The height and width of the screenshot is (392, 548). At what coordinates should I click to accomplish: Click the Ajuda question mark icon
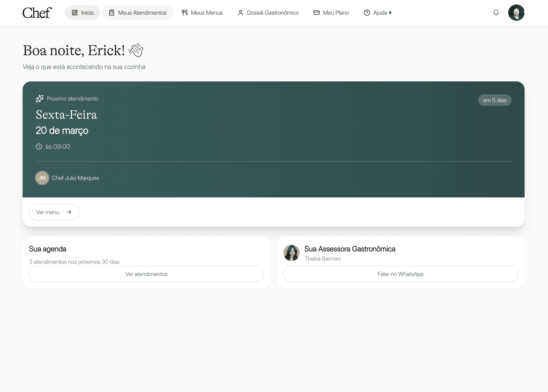pos(366,13)
